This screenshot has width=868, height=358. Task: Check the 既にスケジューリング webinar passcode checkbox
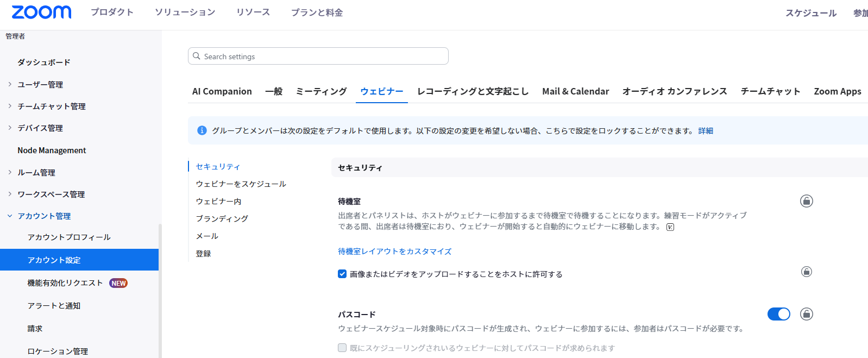point(342,348)
